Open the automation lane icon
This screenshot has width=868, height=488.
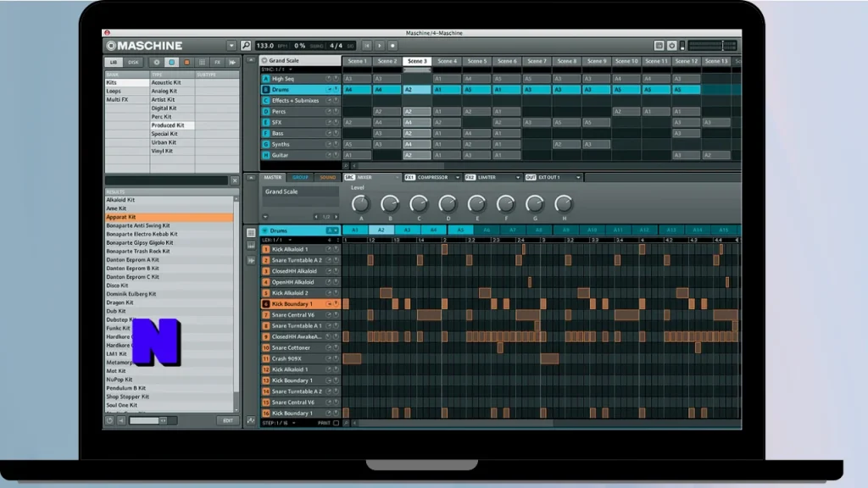tap(251, 421)
